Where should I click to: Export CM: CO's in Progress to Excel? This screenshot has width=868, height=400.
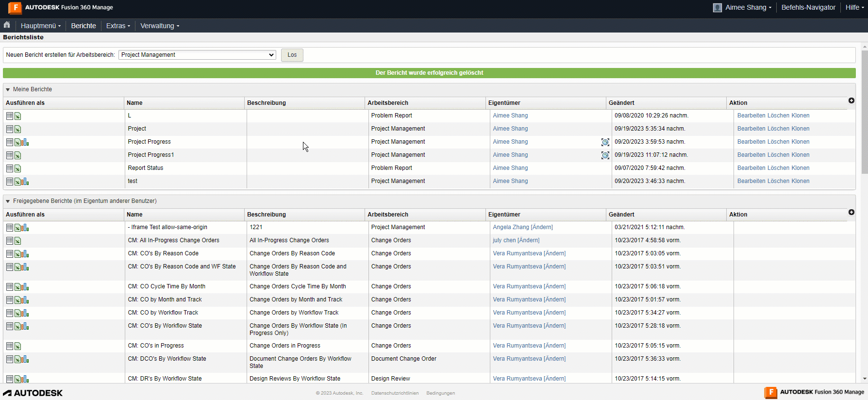[18, 346]
